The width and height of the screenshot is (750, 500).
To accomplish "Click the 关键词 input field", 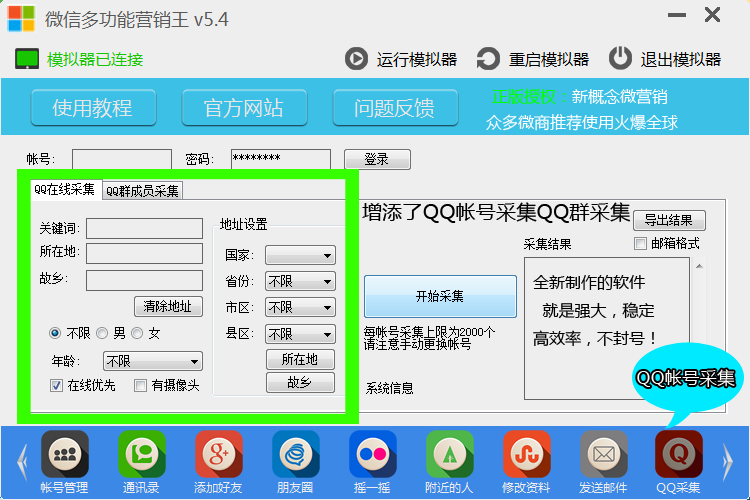I will click(x=144, y=229).
